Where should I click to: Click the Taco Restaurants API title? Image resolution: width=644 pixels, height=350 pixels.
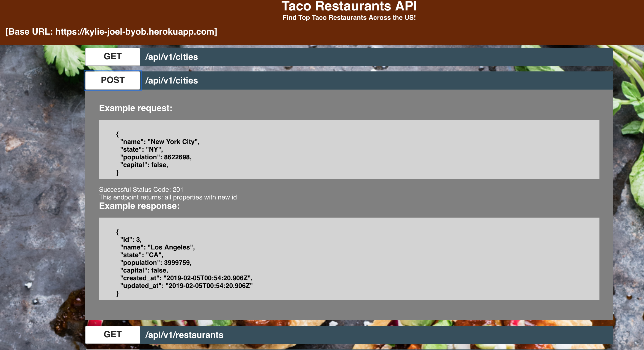click(x=349, y=6)
